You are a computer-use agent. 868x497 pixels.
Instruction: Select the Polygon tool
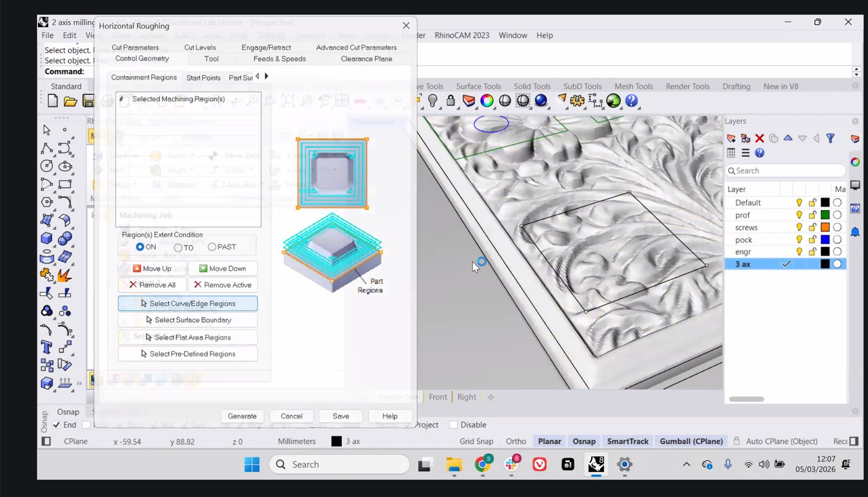[x=47, y=202]
